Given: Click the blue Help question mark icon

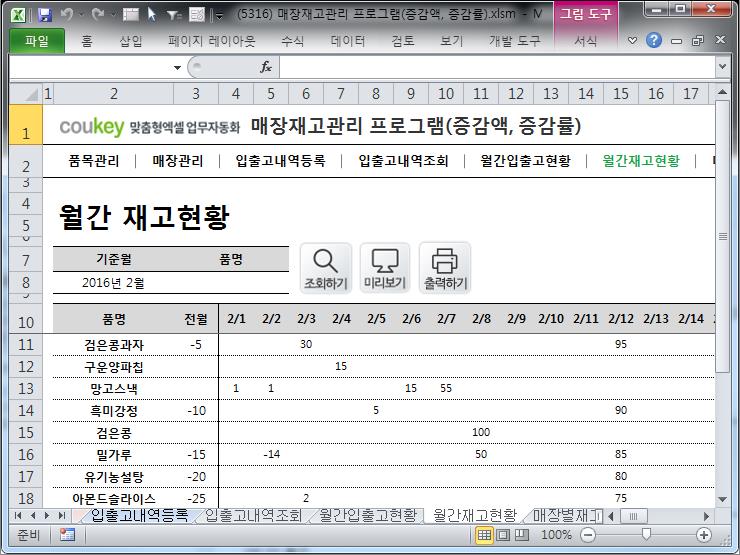Looking at the screenshot, I should [x=654, y=41].
